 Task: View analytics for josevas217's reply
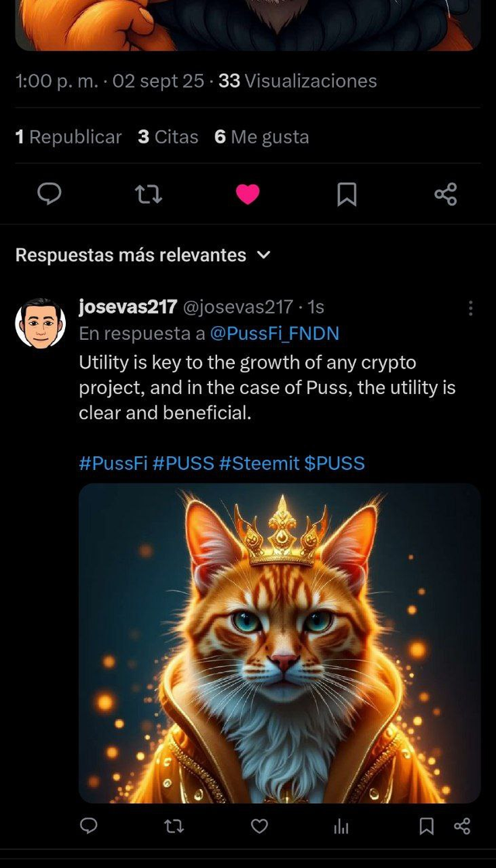(x=341, y=827)
